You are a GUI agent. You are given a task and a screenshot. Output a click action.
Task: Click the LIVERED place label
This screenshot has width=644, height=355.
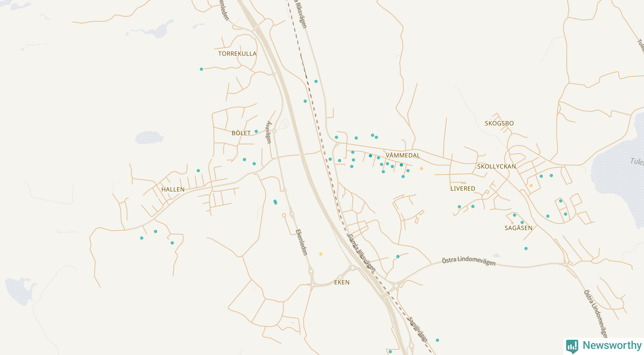[x=463, y=189]
